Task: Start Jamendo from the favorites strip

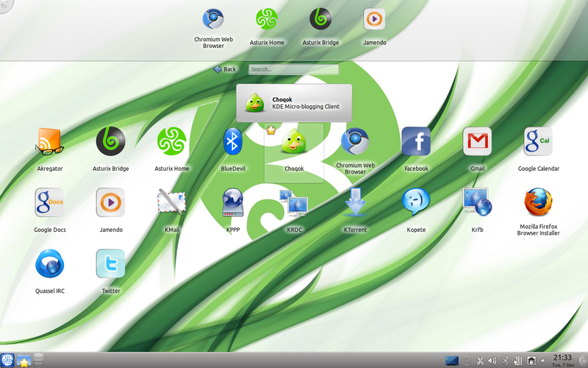Action: click(374, 27)
